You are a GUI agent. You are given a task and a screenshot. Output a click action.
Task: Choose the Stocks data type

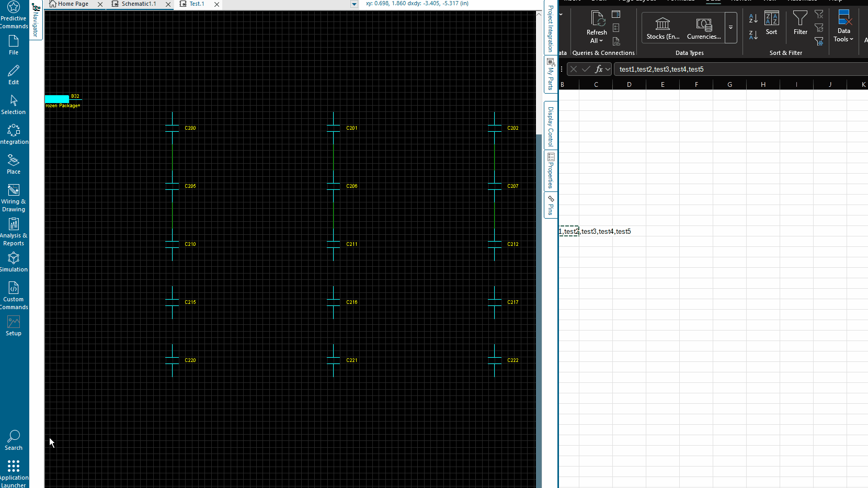(x=663, y=28)
